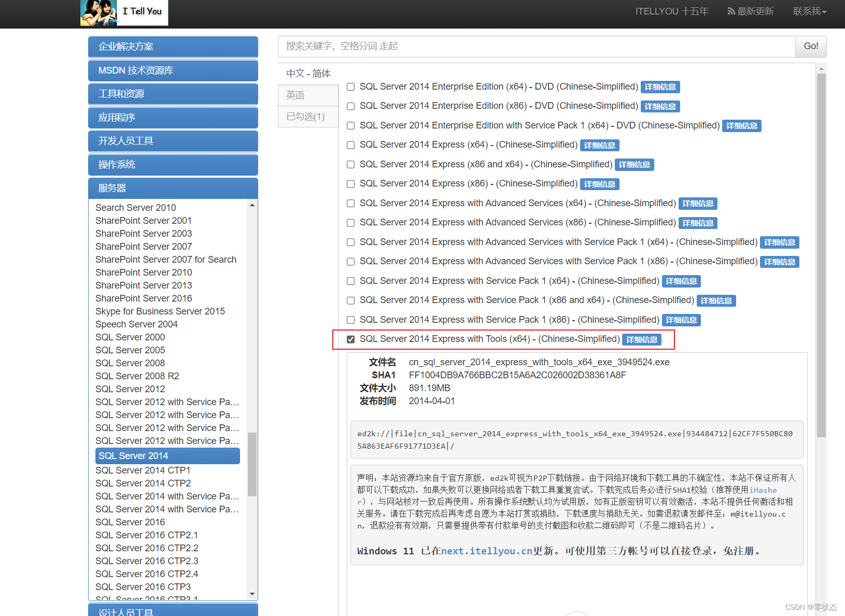Show 详细信息 for Express with Service Pack 1 (x86)
Viewport: 845px width, 616px height.
pyautogui.click(x=681, y=320)
